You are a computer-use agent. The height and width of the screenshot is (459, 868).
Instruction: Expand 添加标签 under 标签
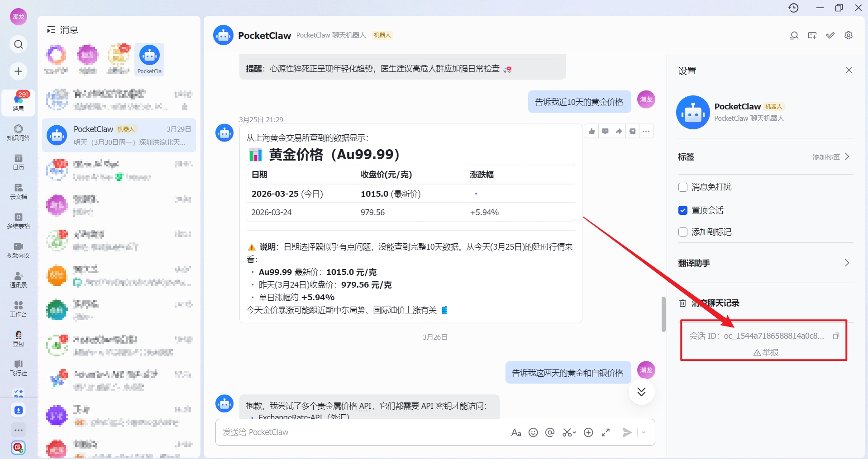click(831, 156)
